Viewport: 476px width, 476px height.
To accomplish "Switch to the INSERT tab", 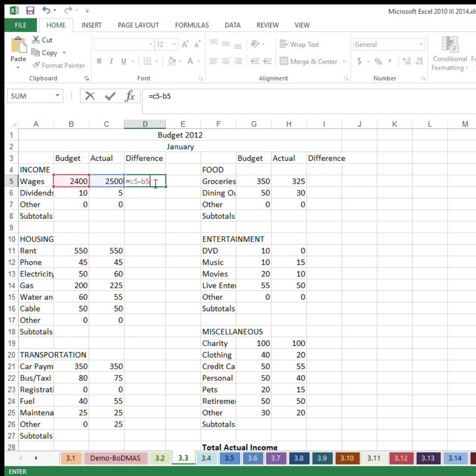I will pyautogui.click(x=91, y=25).
